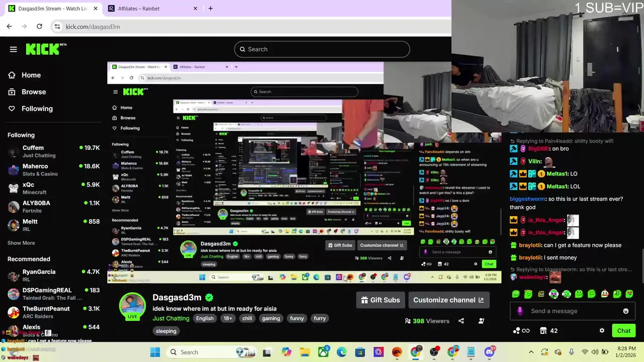Click the Dasgasd3m LIVE avatar
The height and width of the screenshot is (362, 644).
[132, 306]
